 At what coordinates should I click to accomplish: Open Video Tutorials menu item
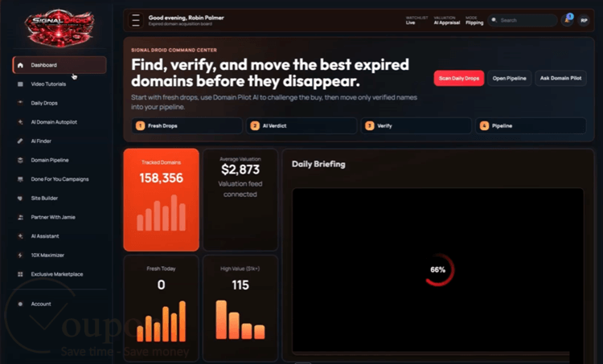tap(59, 84)
